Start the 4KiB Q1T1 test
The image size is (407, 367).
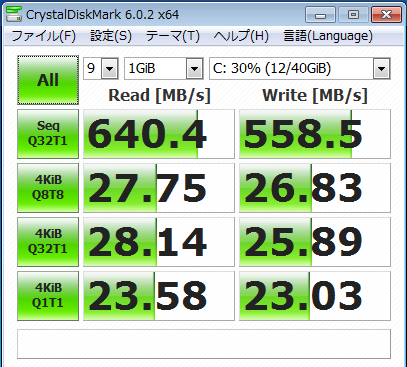(x=48, y=296)
